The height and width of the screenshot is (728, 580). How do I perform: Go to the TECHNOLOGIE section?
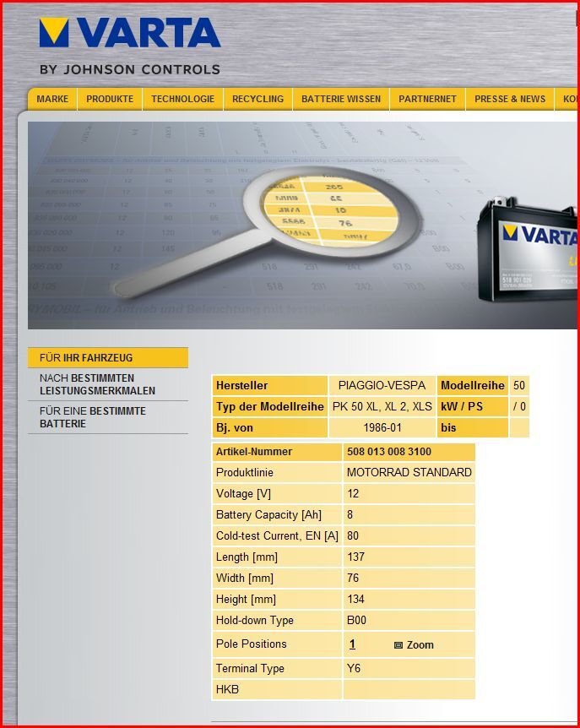(x=182, y=99)
